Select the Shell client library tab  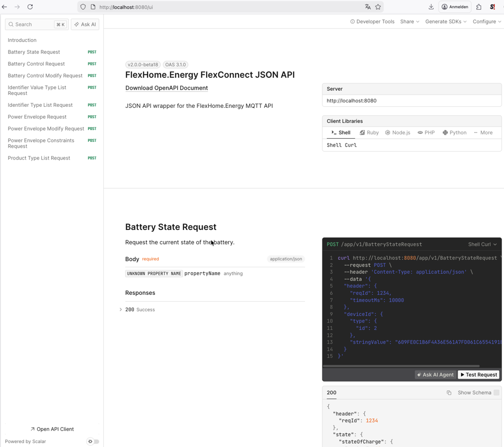click(x=341, y=132)
